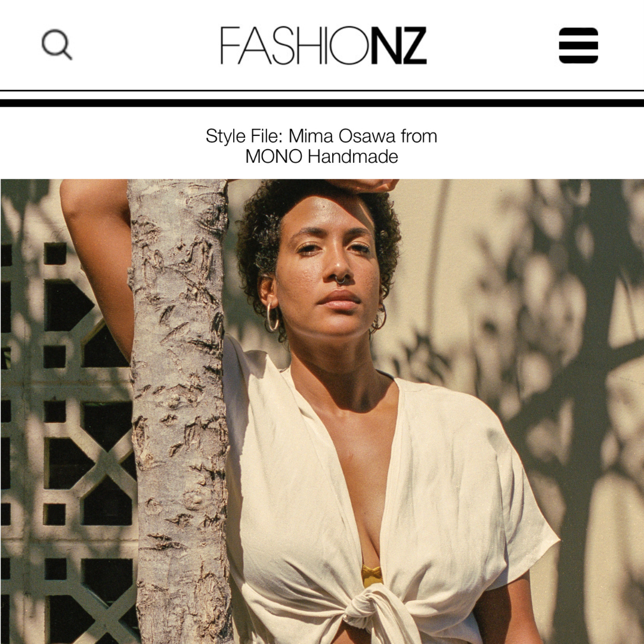644x644 pixels.
Task: Click the 'MONO Handmade' headline text
Action: tap(321, 156)
